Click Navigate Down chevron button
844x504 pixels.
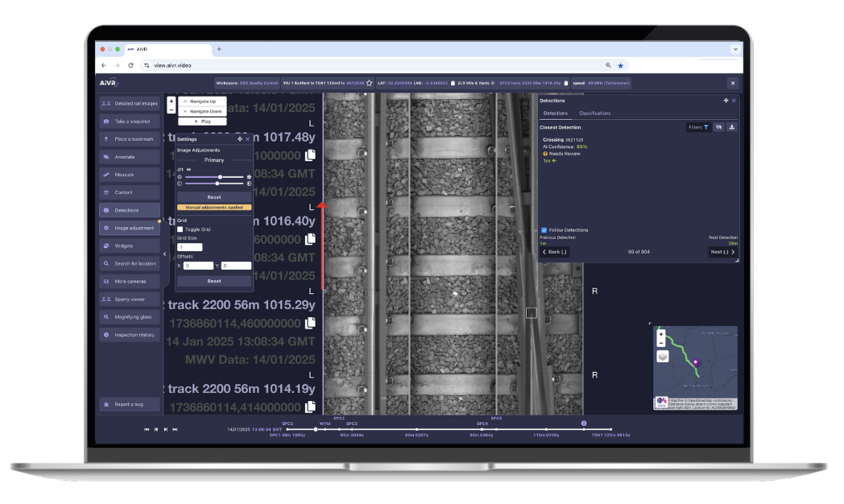point(202,111)
